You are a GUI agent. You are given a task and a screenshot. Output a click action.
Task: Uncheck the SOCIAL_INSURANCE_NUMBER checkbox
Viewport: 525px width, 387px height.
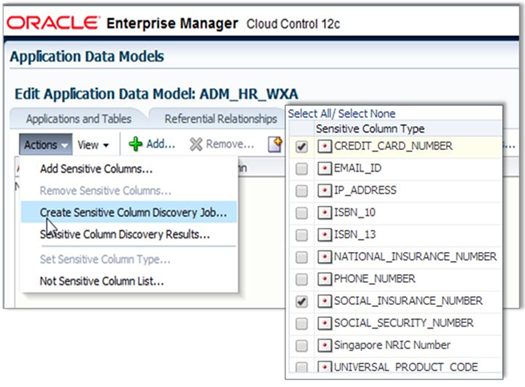(302, 301)
